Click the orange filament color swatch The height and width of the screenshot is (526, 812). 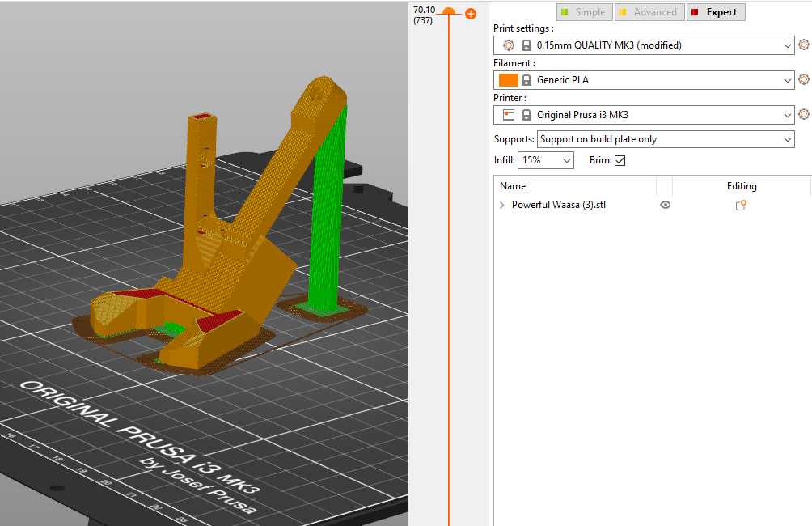point(509,80)
